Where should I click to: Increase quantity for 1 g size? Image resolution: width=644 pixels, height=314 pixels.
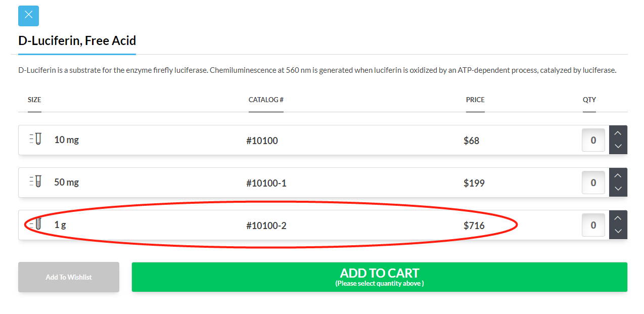tap(618, 218)
